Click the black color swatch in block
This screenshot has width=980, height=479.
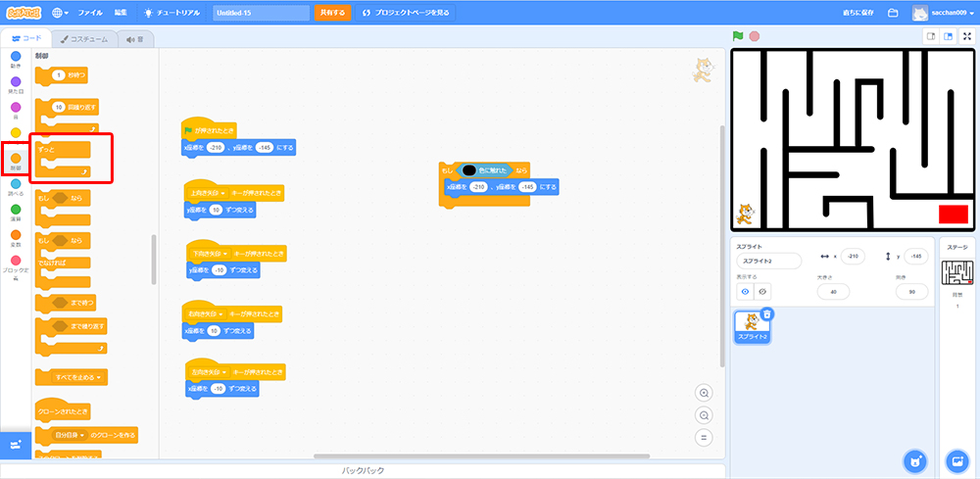[469, 170]
